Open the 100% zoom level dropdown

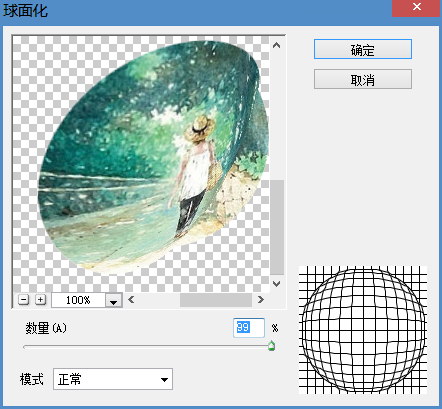114,300
